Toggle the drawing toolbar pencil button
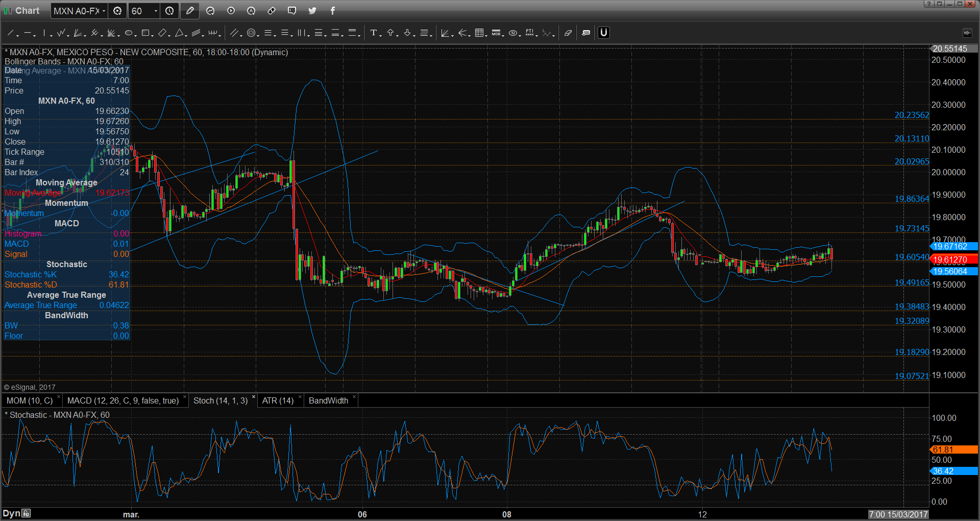Viewport: 980px width, 521px height. [x=190, y=11]
